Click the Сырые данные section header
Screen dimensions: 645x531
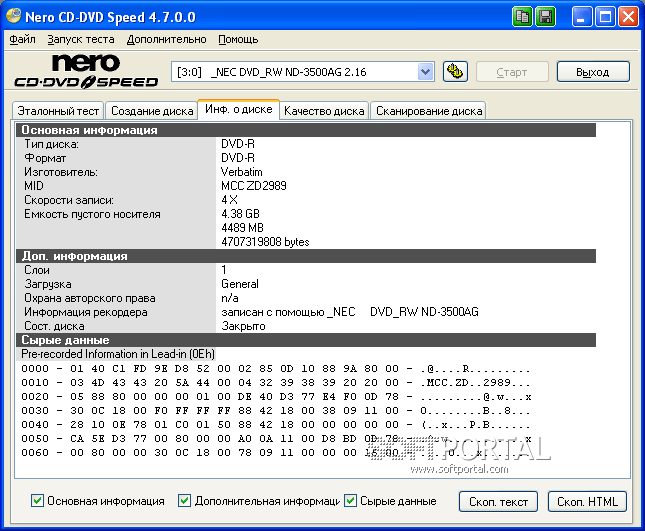[306, 340]
